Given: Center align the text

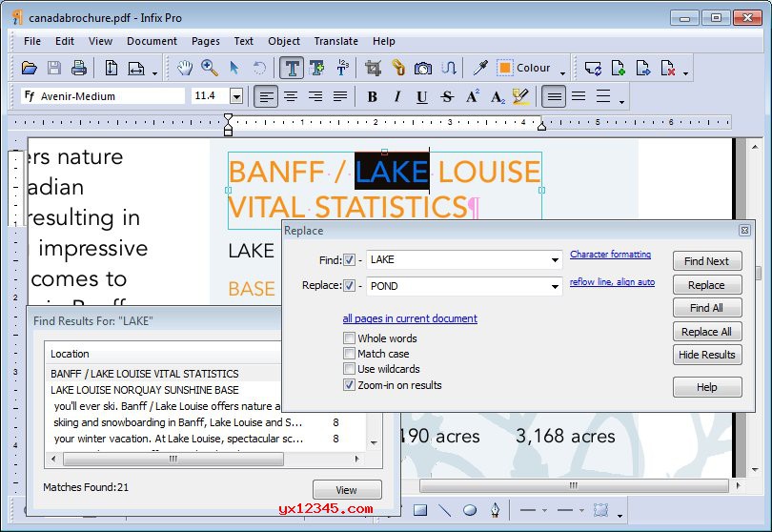Looking at the screenshot, I should click(x=291, y=96).
